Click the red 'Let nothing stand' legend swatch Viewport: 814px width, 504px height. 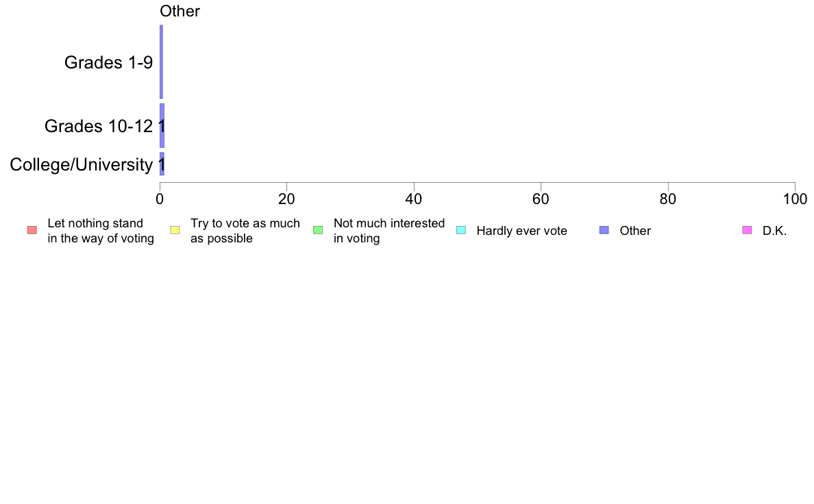(x=32, y=230)
